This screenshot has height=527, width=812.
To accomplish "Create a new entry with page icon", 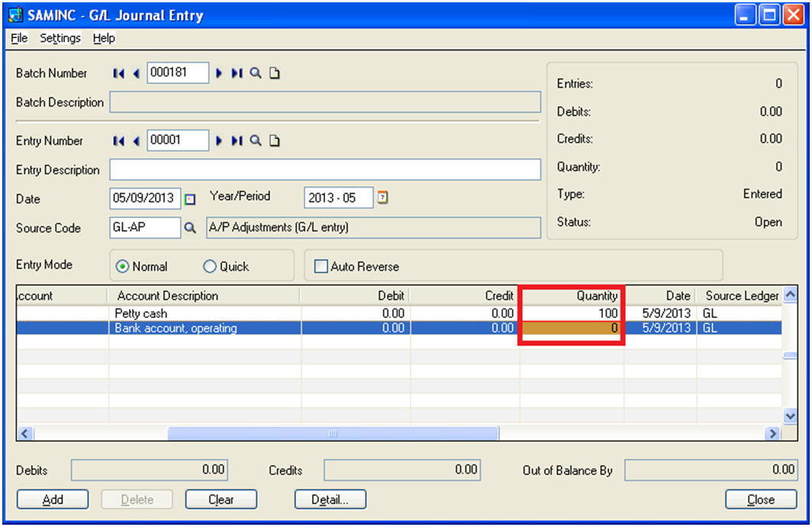I will point(275,141).
